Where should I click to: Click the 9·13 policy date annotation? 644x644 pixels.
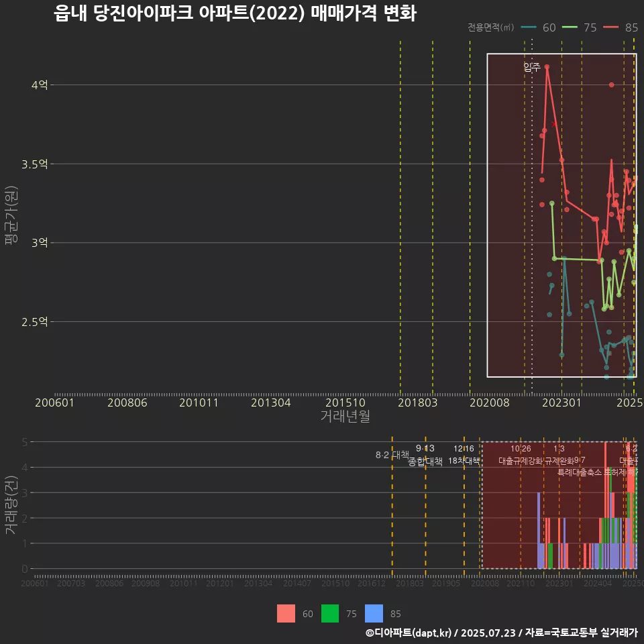pos(425,449)
